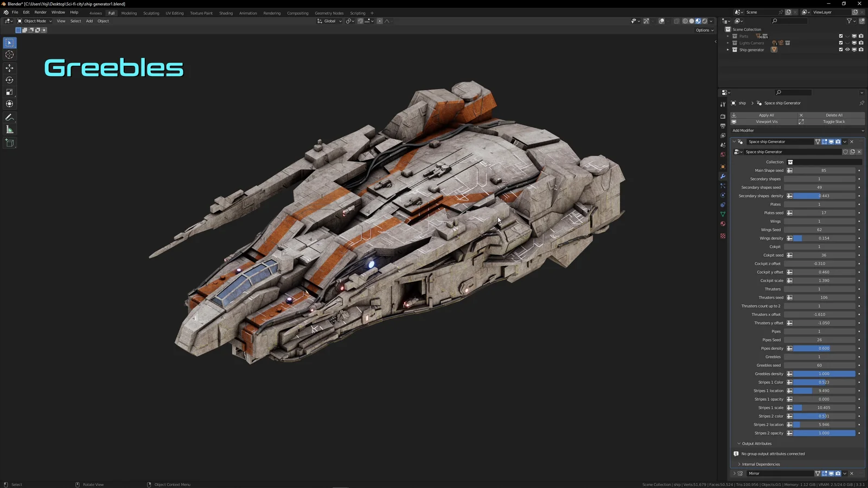Hide the Ship generator collection with eye toggle
The width and height of the screenshot is (868, 488).
(x=847, y=50)
